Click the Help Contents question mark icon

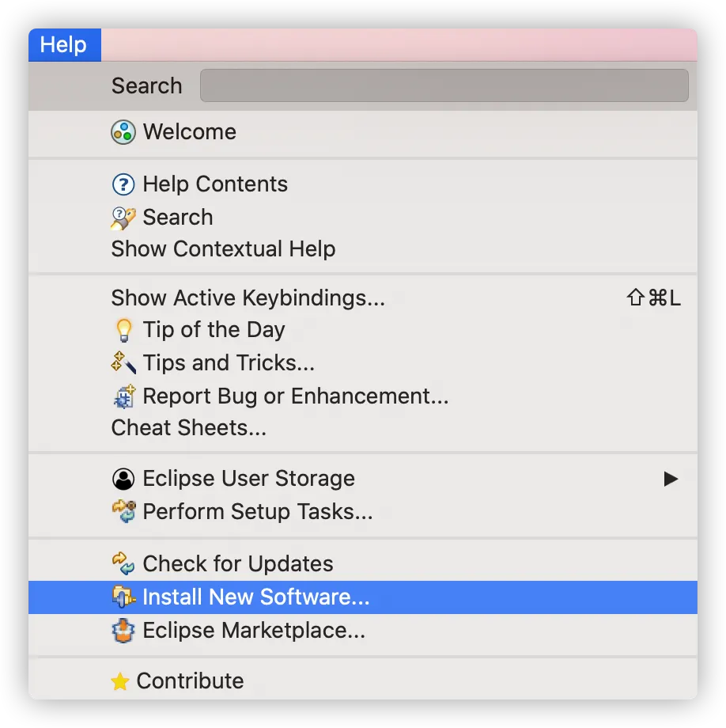123,184
